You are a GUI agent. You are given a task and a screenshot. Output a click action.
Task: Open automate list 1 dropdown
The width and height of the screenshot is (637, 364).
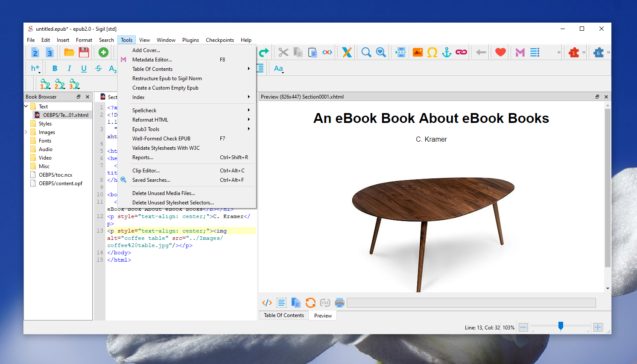[45, 84]
